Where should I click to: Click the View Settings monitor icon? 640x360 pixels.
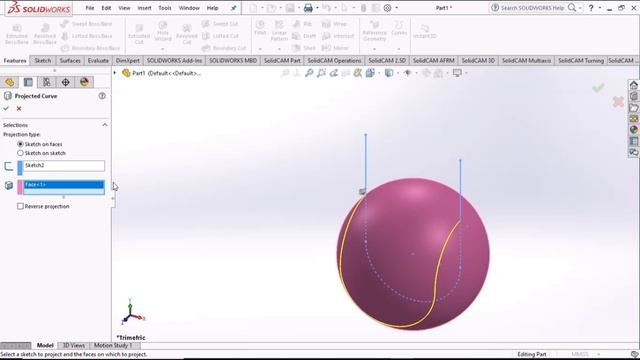pyautogui.click(x=457, y=73)
